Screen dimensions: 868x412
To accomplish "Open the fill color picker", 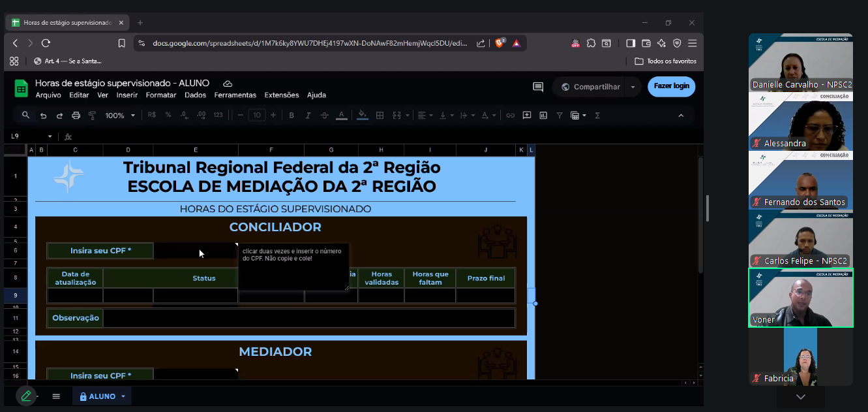I will 363,115.
